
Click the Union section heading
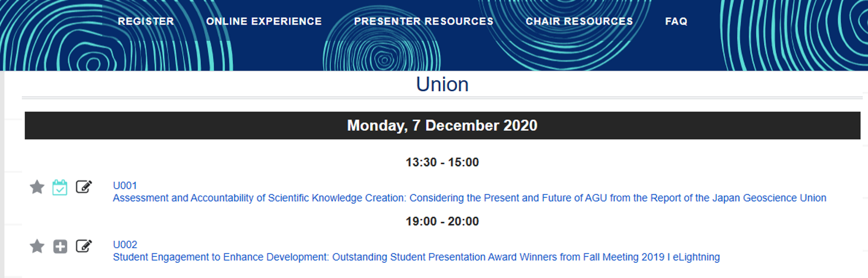[x=442, y=85]
